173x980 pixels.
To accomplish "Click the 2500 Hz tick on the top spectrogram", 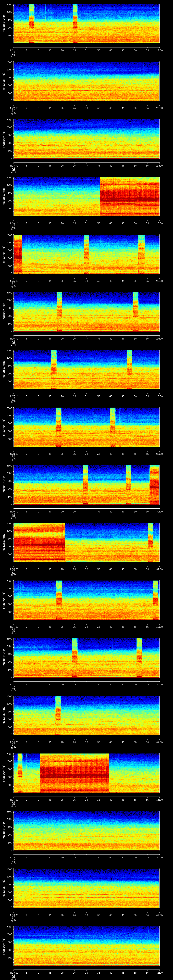I will click(9, 5).
